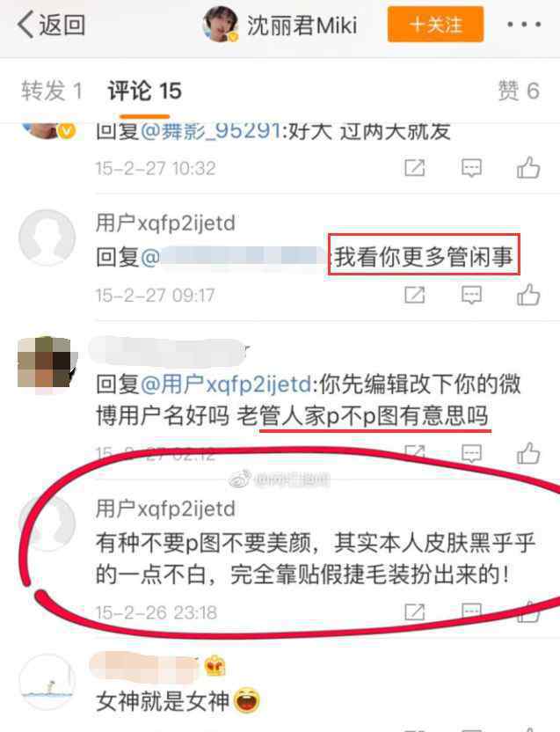Screen dimensions: 560x732
Task: Like the 10:32 reply comment
Action: tap(528, 167)
